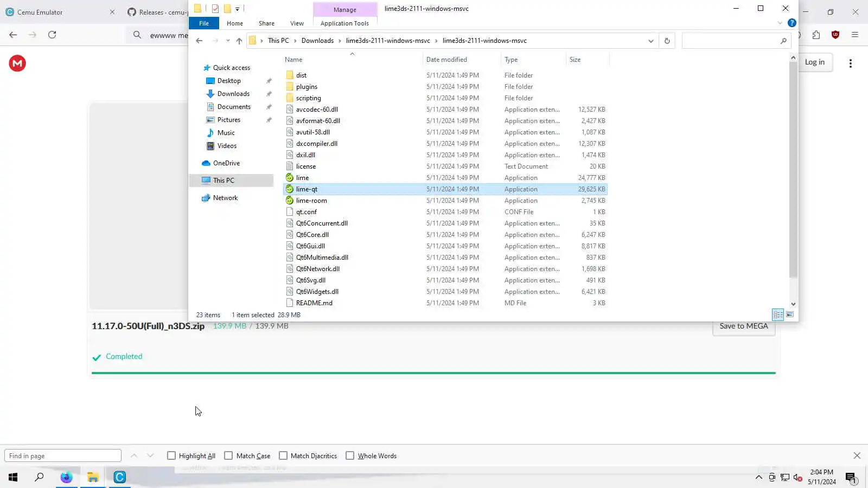Viewport: 868px width, 488px height.
Task: Open the Home ribbon tab
Action: click(x=235, y=23)
